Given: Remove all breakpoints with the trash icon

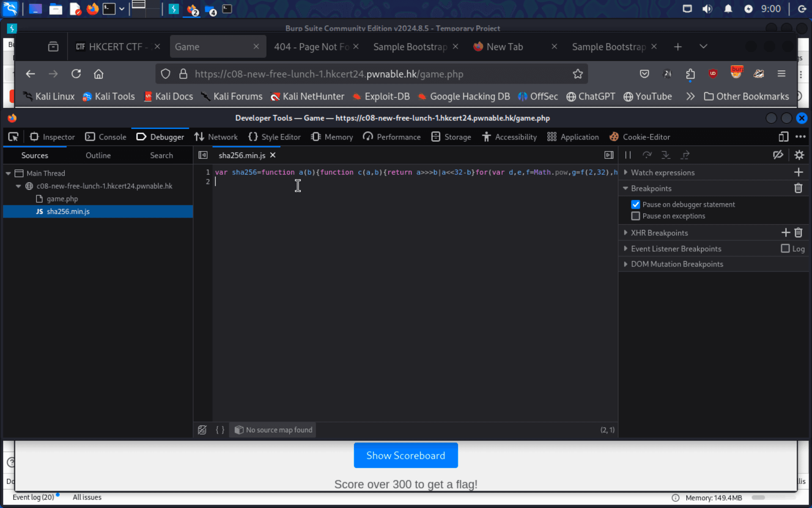Looking at the screenshot, I should pyautogui.click(x=798, y=188).
